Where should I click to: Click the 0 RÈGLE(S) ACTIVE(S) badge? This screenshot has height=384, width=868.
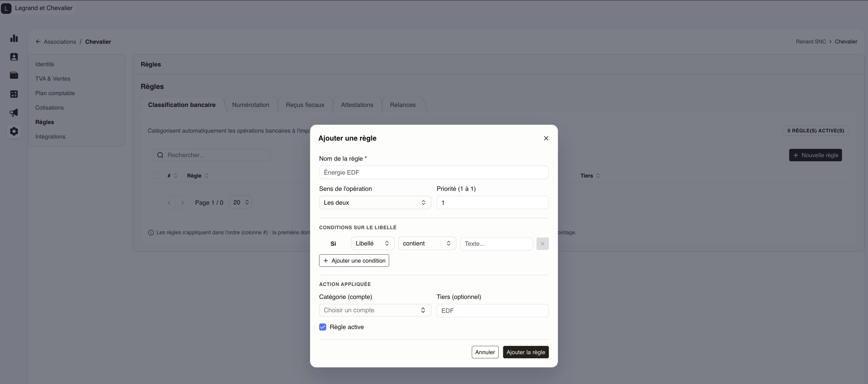pos(816,131)
